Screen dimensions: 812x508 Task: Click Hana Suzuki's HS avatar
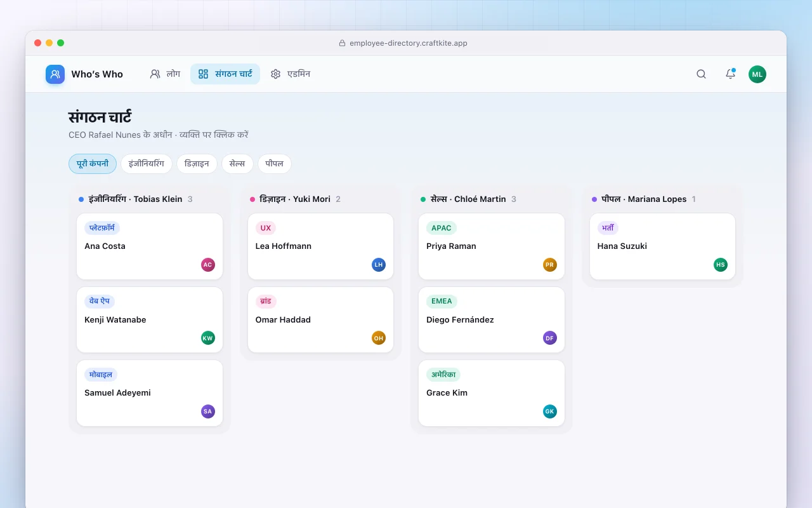pos(721,265)
